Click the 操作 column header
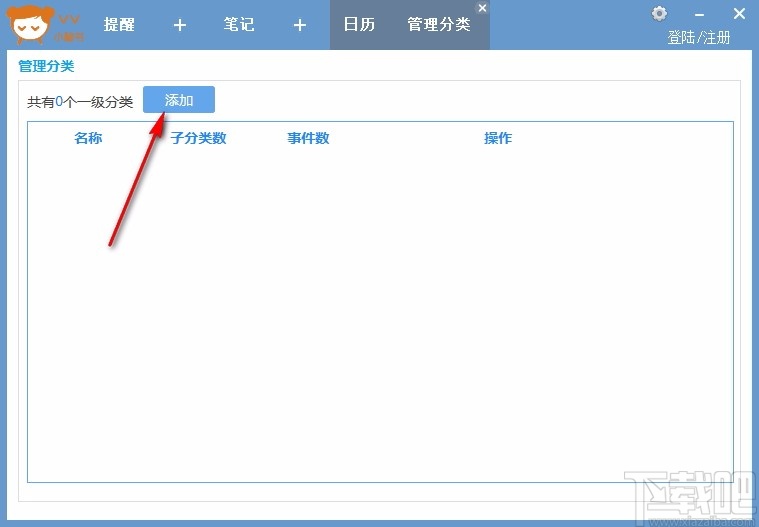759x527 pixels. click(x=498, y=138)
